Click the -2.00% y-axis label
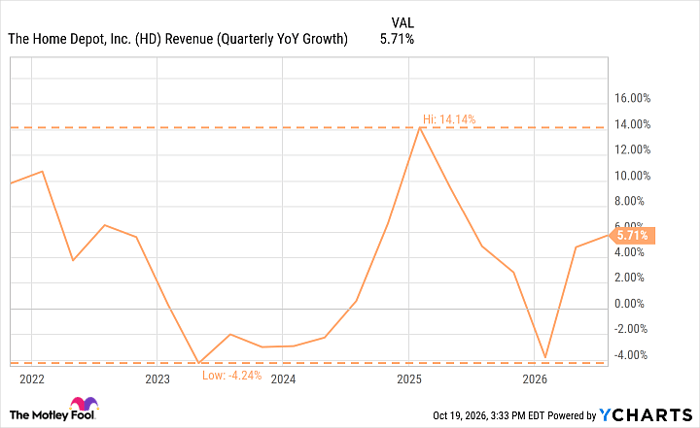The width and height of the screenshot is (700, 428). (630, 329)
